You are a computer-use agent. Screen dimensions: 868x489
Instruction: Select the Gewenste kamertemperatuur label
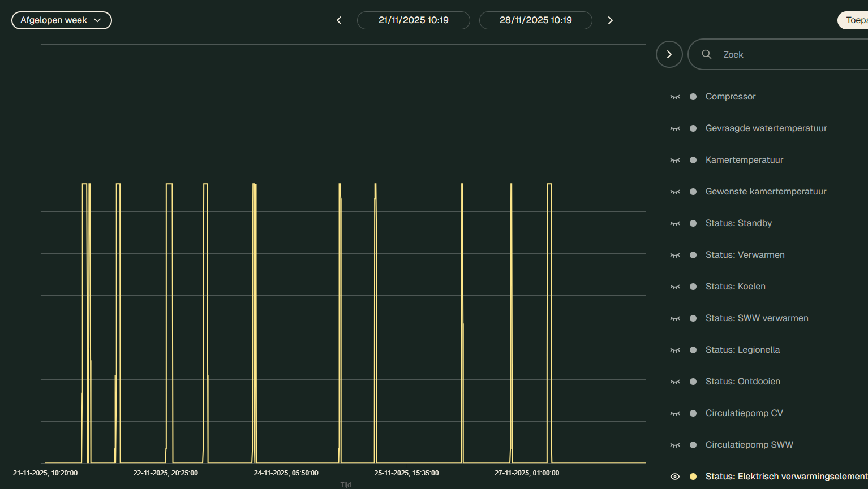click(766, 192)
